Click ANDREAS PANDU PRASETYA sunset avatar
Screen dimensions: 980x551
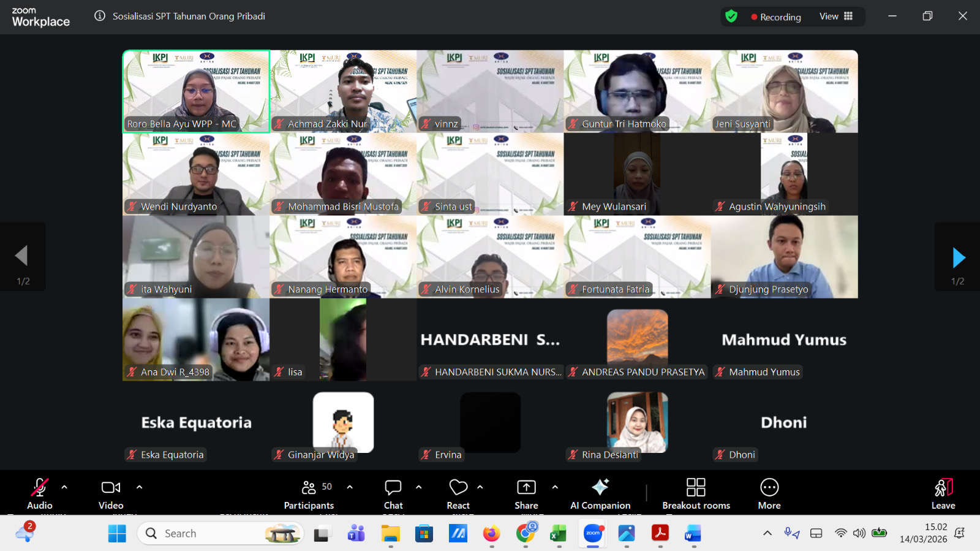pyautogui.click(x=637, y=337)
